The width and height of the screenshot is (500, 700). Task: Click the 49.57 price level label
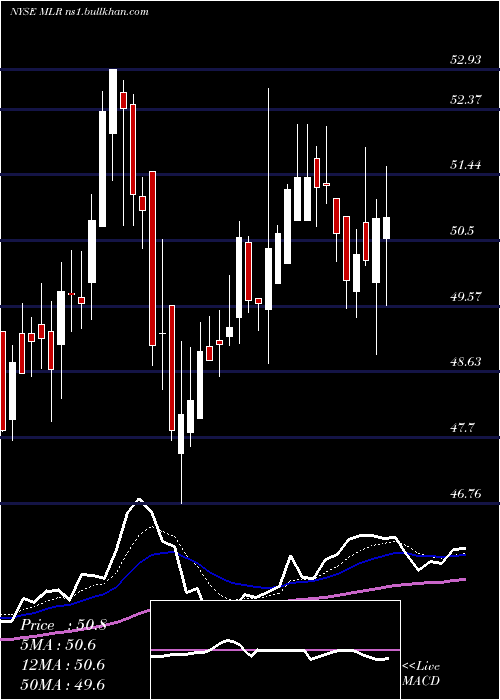pyautogui.click(x=466, y=296)
